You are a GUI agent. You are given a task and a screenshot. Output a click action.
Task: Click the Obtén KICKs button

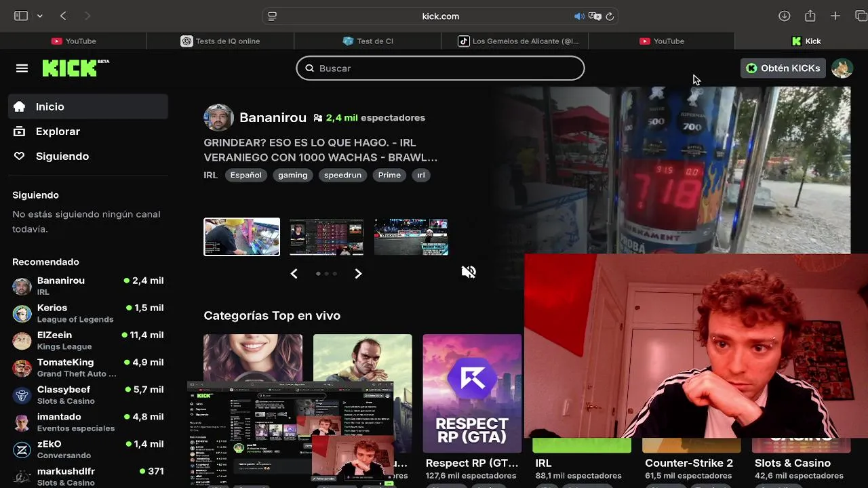tap(783, 68)
